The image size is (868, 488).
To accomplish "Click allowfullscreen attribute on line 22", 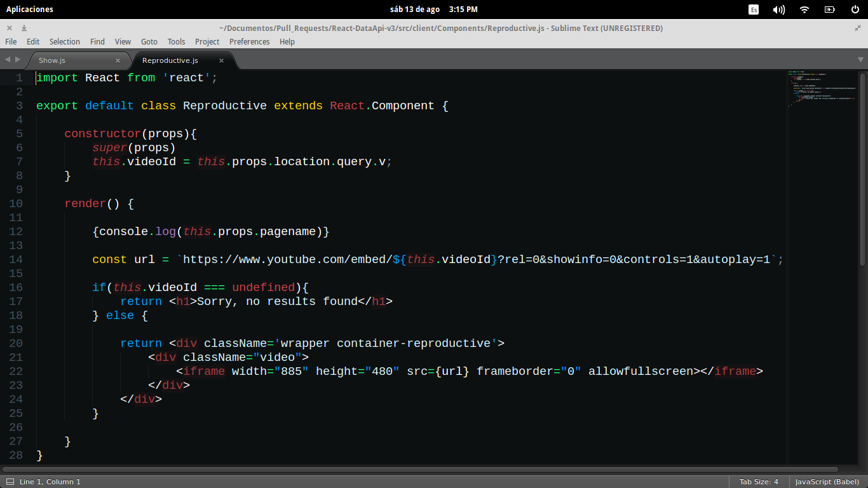I will tap(641, 371).
